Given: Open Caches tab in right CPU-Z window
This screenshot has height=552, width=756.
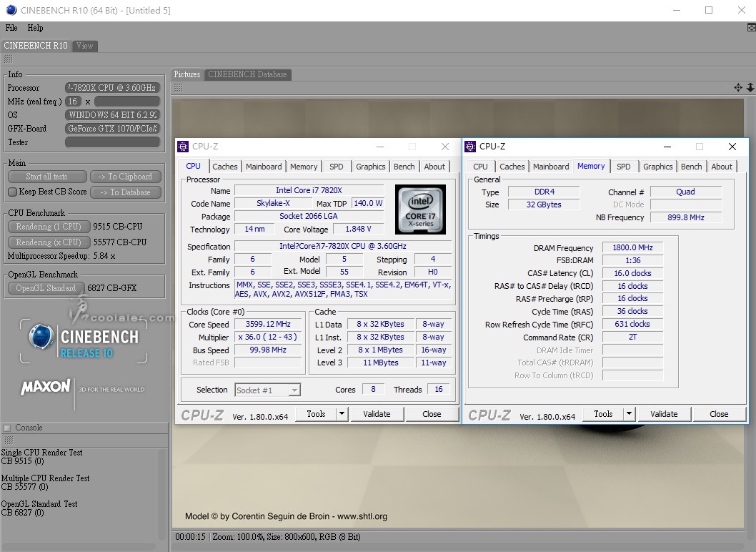Looking at the screenshot, I should point(512,167).
